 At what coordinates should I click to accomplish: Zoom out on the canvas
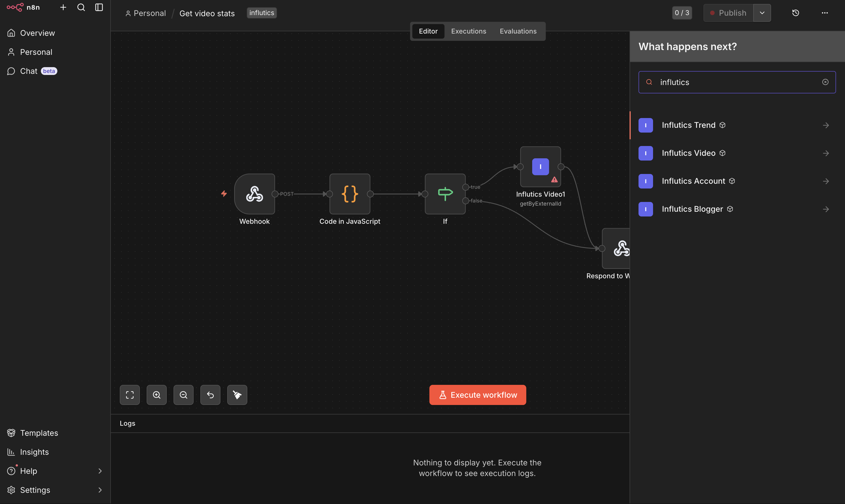(x=184, y=395)
